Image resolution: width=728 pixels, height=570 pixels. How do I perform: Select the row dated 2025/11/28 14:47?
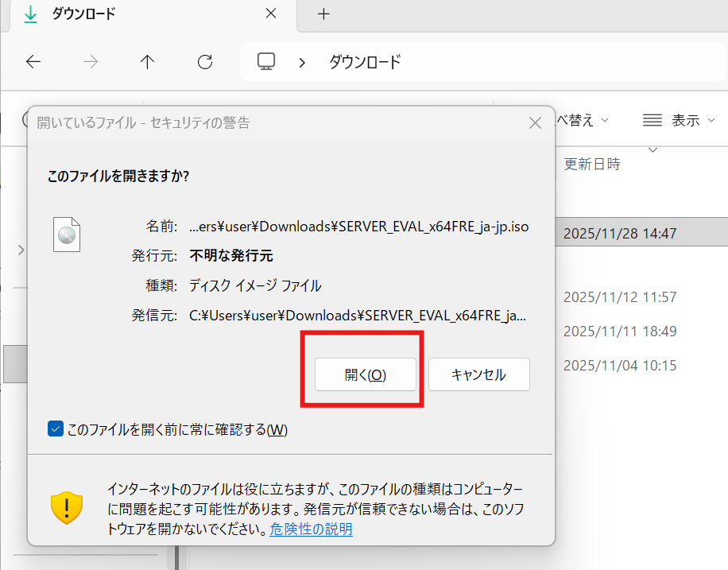coord(641,233)
